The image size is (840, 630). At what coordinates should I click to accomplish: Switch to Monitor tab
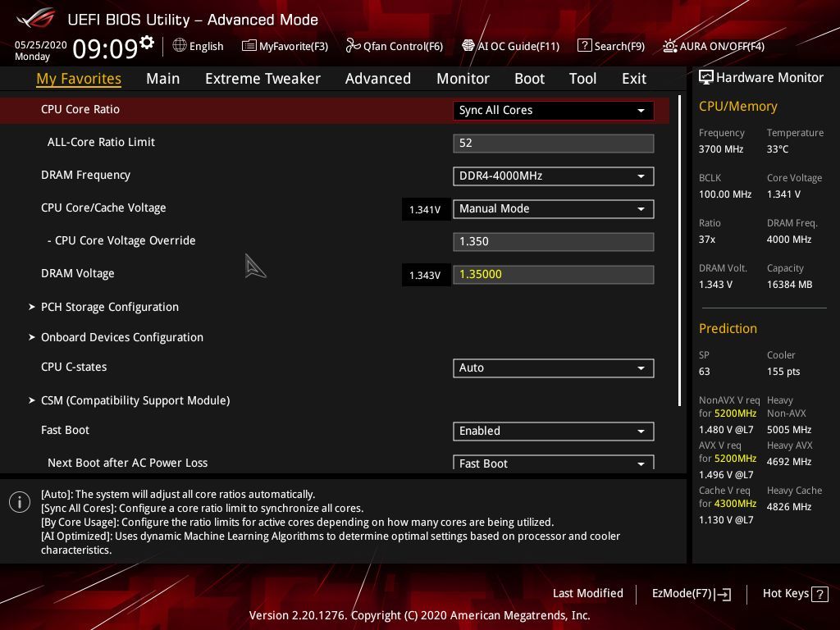[463, 79]
